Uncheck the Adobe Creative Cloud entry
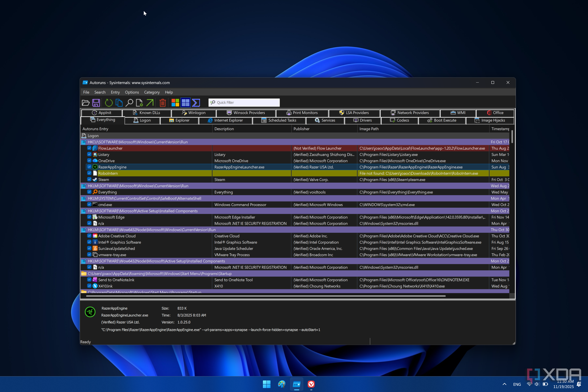Screen dimensions: 588x392 pos(89,236)
